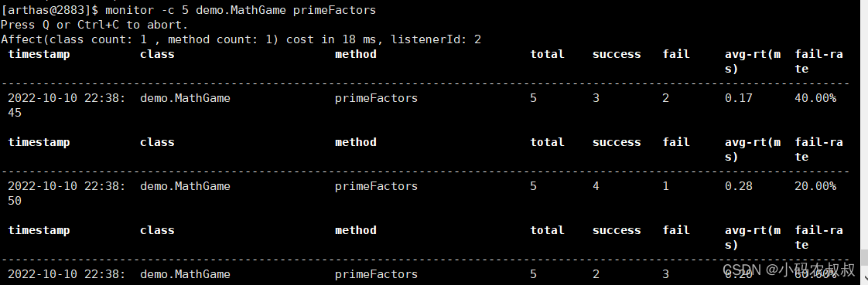868x285 pixels.
Task: Click the 22:38:45 timestamp entry
Action: coord(67,105)
